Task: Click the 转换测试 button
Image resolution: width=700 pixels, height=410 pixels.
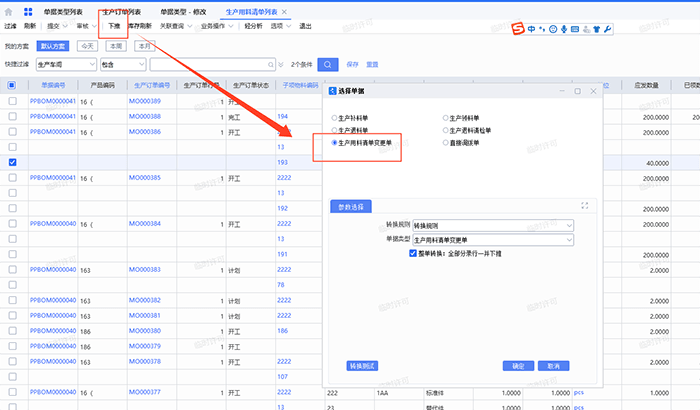Action: tap(362, 366)
